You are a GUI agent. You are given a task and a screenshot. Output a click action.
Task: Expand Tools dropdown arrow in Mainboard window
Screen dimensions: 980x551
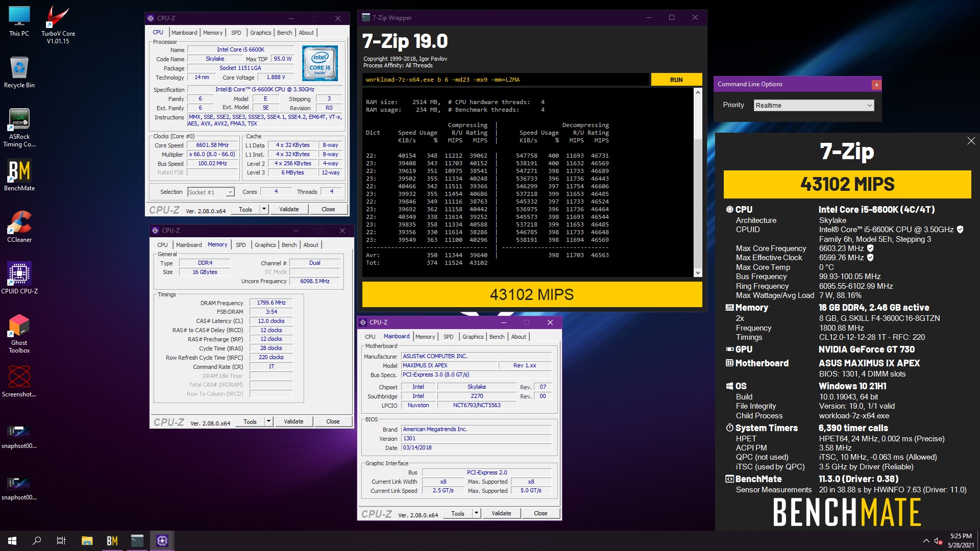tap(476, 513)
